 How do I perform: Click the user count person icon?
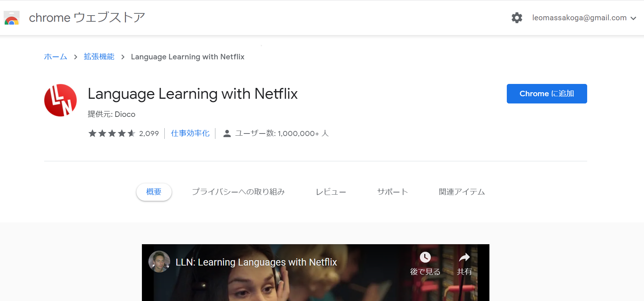(x=227, y=133)
